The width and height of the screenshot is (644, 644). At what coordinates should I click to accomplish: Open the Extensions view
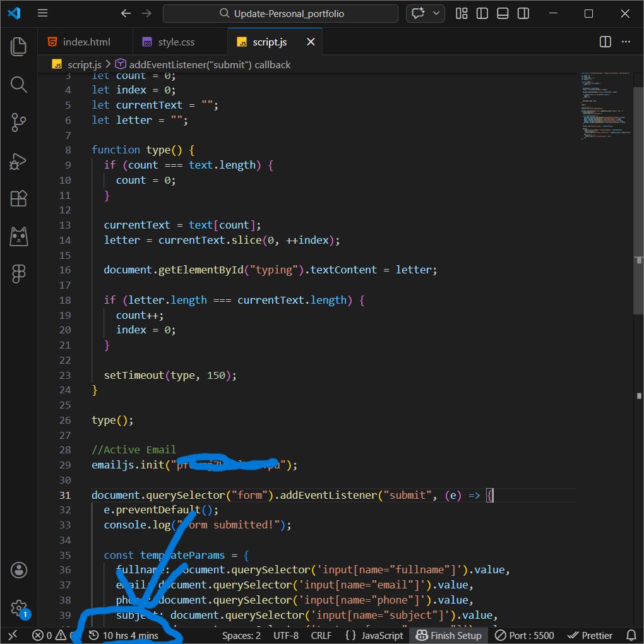pyautogui.click(x=18, y=198)
